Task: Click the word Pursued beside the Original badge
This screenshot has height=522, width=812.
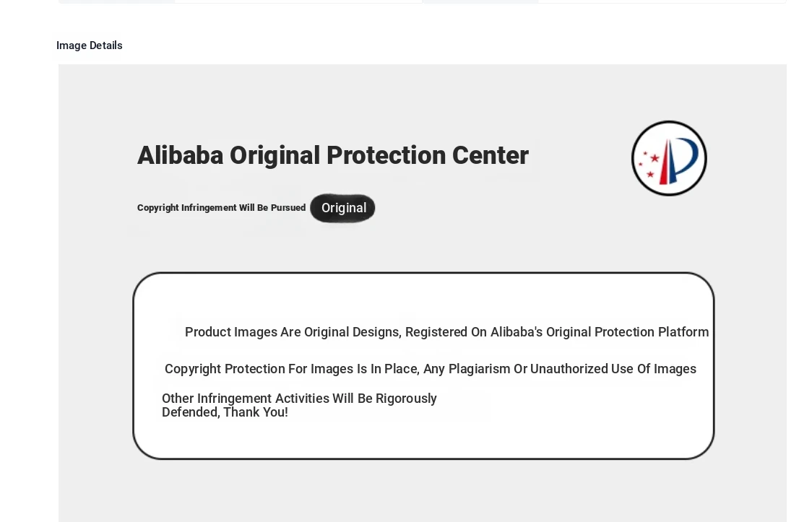Action: 288,208
